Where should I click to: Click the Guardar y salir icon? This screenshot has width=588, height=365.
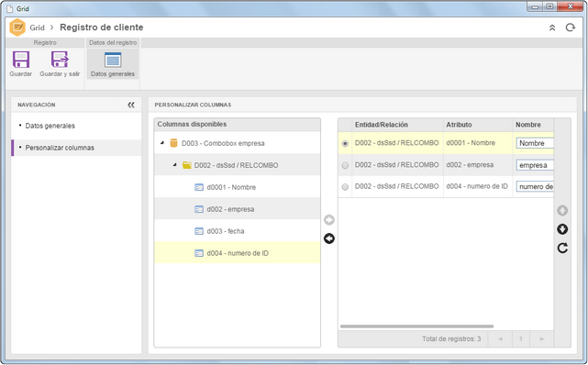[60, 60]
